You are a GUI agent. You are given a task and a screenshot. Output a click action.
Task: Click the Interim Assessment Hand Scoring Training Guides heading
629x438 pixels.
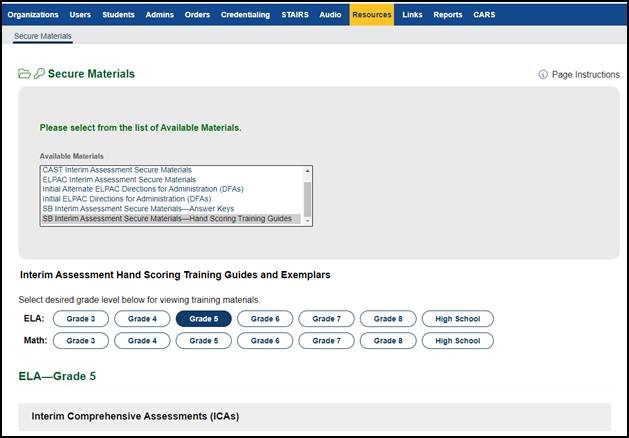click(x=175, y=275)
